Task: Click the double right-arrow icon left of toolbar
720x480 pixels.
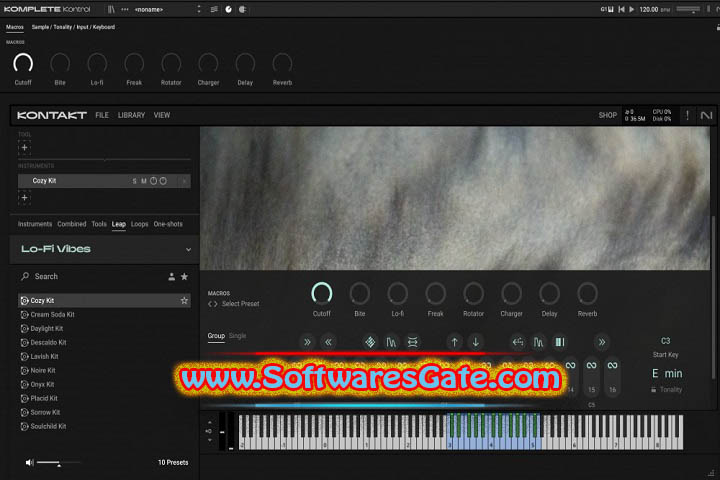Action: [x=307, y=342]
